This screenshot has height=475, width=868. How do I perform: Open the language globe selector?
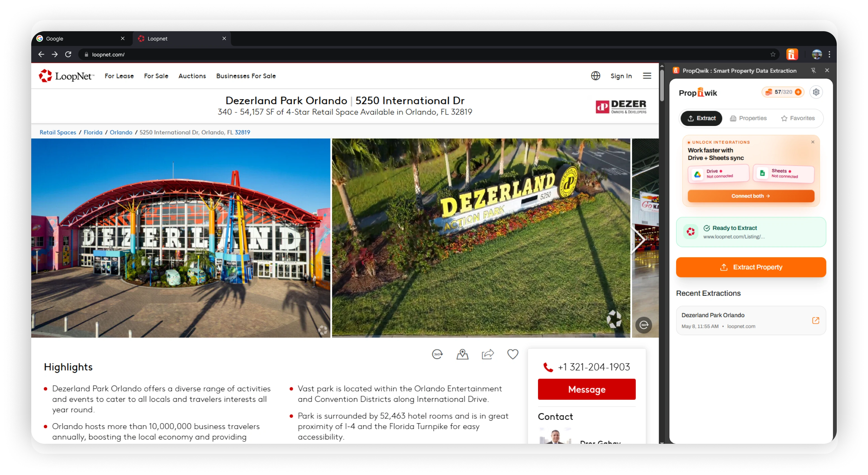pos(595,76)
